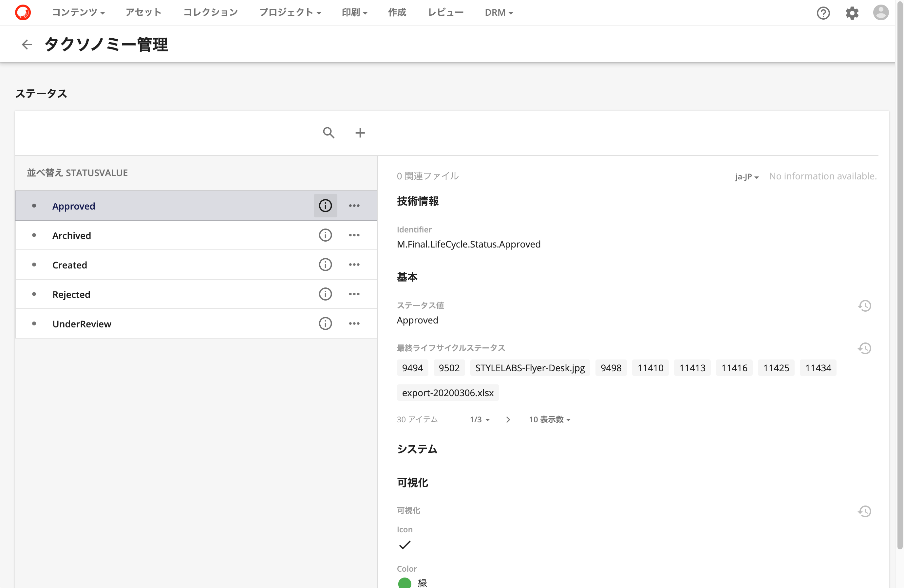
Task: Open more options for Created row
Action: click(x=354, y=265)
